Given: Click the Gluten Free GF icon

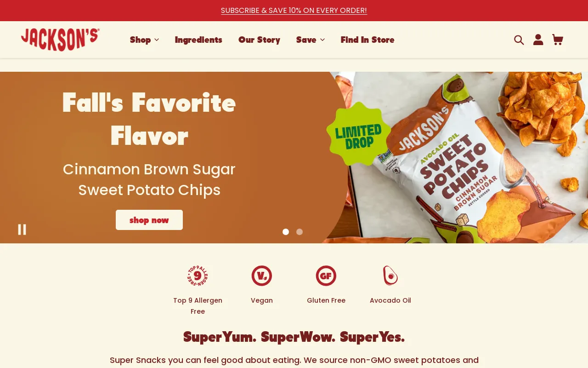Looking at the screenshot, I should [326, 276].
